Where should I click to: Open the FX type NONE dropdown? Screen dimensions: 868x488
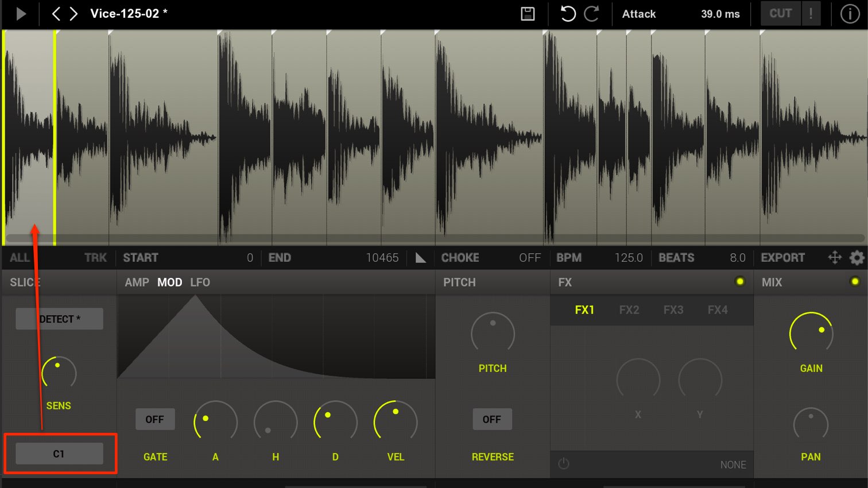(x=733, y=464)
